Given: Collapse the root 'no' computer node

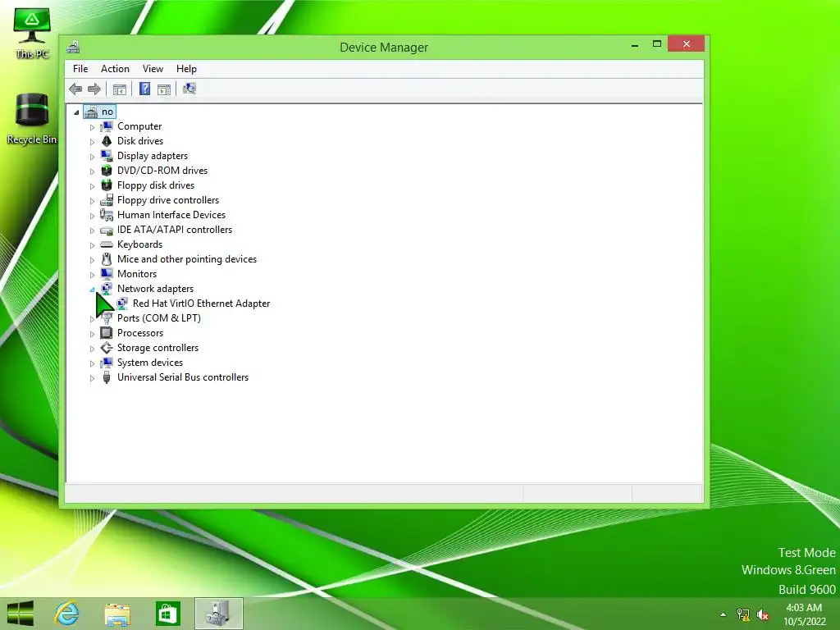Looking at the screenshot, I should click(76, 112).
